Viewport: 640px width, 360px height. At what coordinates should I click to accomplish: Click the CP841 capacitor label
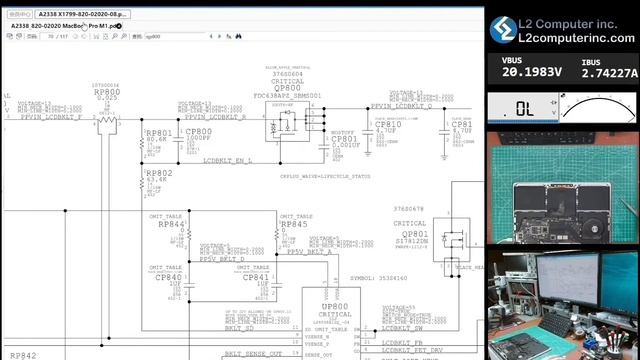256,277
